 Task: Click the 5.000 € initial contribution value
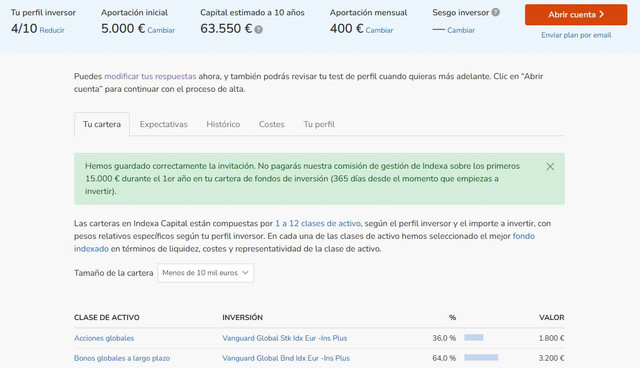pyautogui.click(x=123, y=29)
